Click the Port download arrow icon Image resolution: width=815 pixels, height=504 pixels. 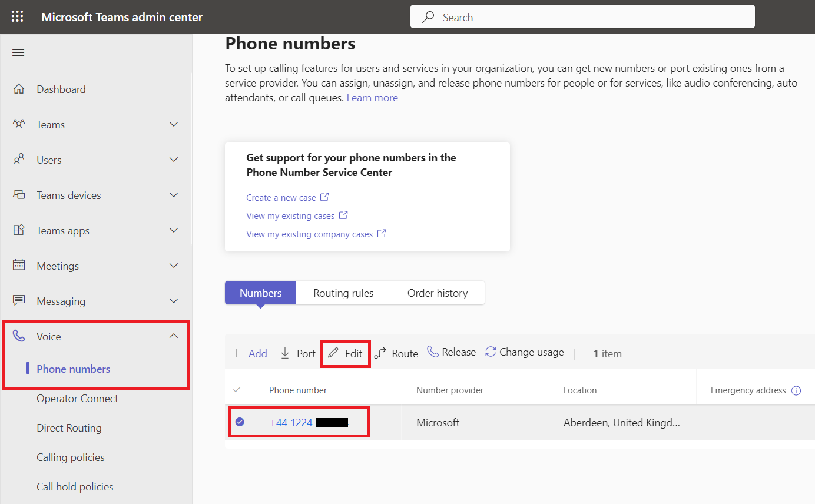(285, 353)
